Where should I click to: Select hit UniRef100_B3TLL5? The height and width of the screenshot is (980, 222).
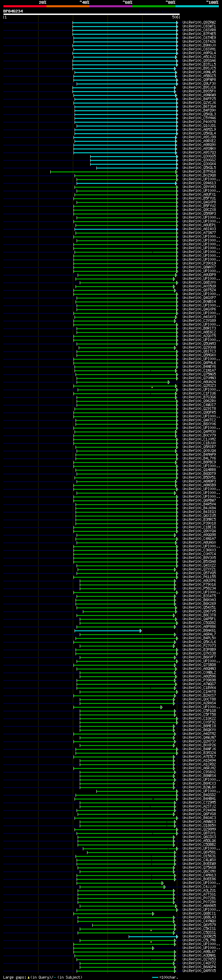pyautogui.click(x=199, y=65)
